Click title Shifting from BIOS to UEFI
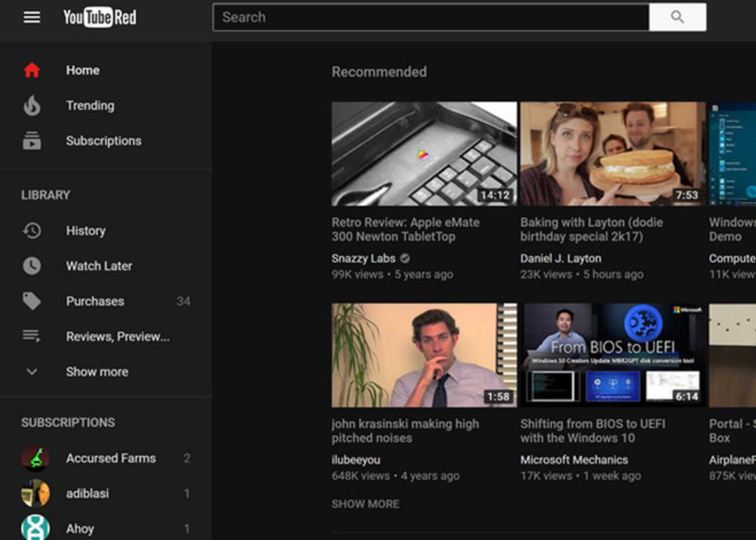The height and width of the screenshot is (540, 756). [593, 431]
